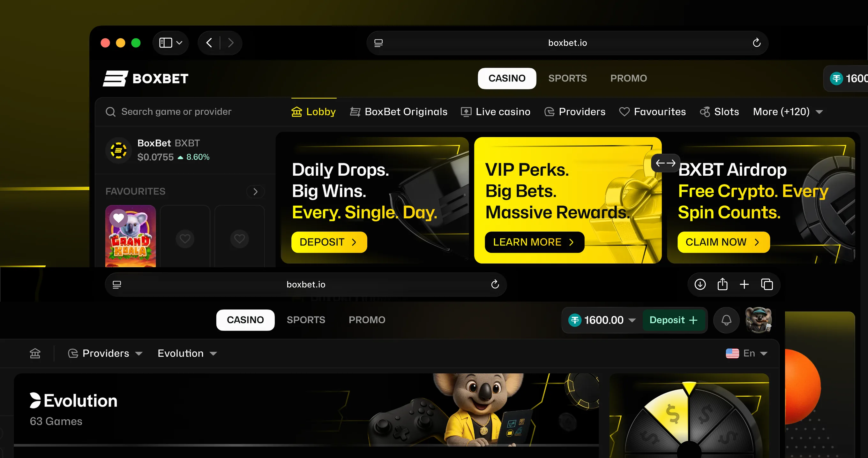Toggle the second empty favourite heart slot

click(185, 239)
